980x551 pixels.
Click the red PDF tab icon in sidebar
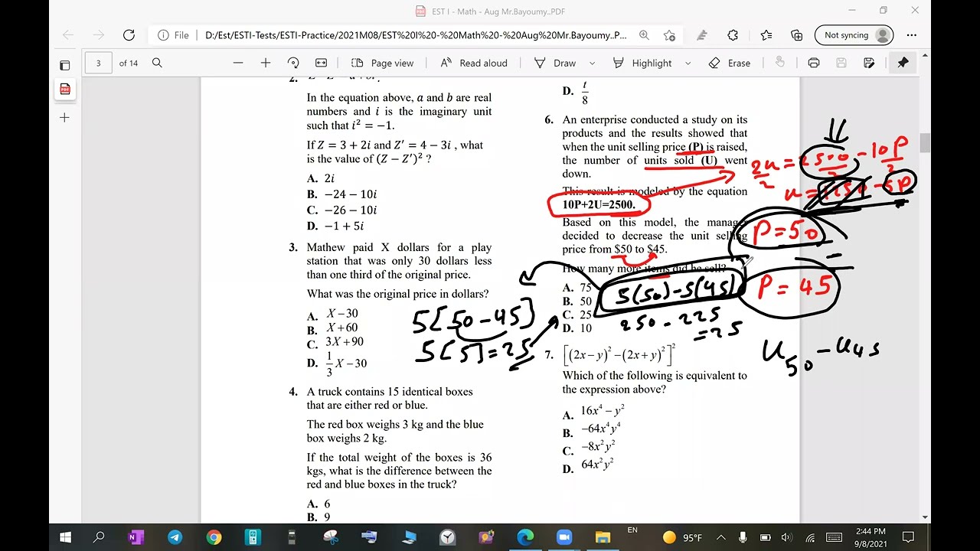pos(65,90)
